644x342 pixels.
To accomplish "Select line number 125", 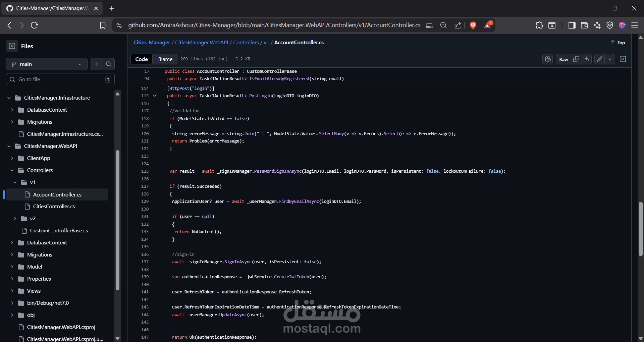I will coord(145,171).
